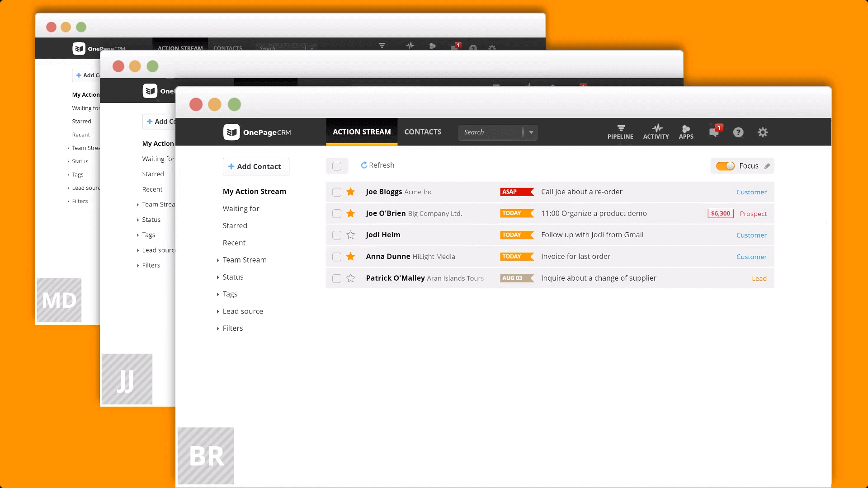Click Prospect status on Joe O'Brien row
This screenshot has height=488, width=868.
[x=753, y=214]
